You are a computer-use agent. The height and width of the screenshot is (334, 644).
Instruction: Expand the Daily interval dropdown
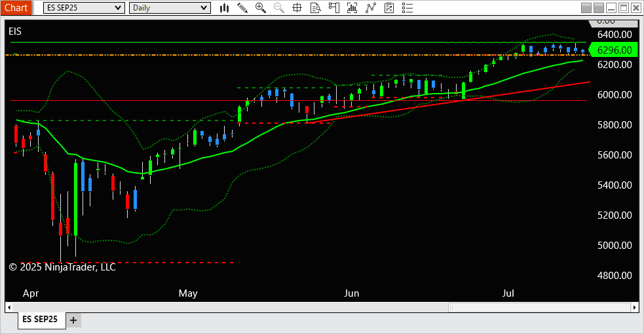coord(170,8)
